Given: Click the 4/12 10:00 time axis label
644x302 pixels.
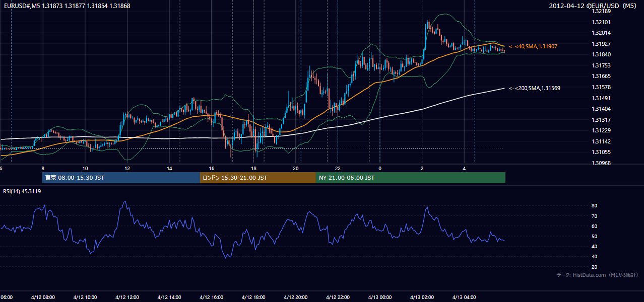Looking at the screenshot, I should (x=85, y=297).
